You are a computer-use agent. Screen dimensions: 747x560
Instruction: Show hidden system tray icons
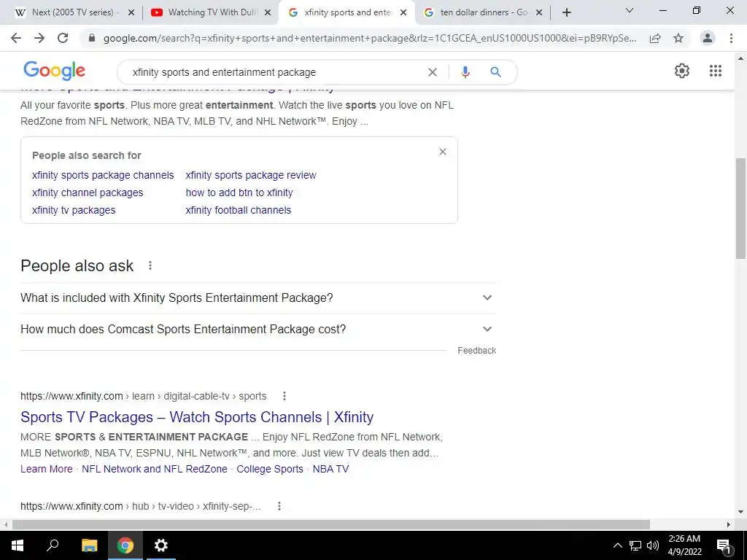coord(617,545)
